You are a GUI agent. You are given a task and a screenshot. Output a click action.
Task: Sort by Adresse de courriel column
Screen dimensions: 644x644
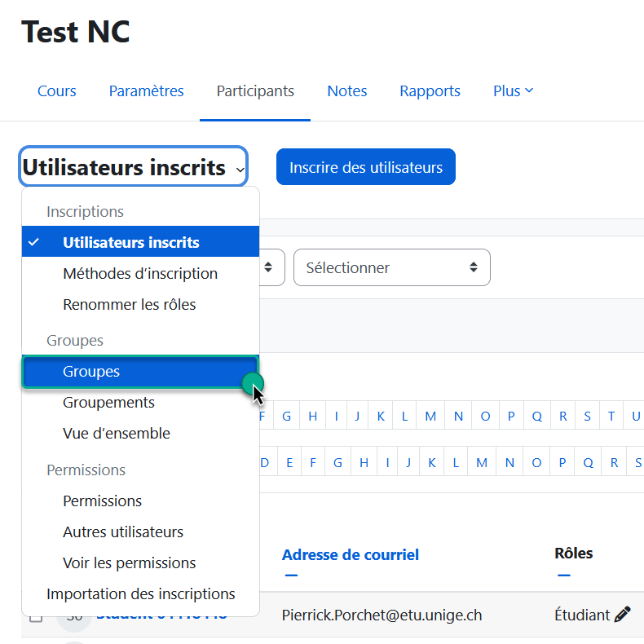[x=351, y=555]
